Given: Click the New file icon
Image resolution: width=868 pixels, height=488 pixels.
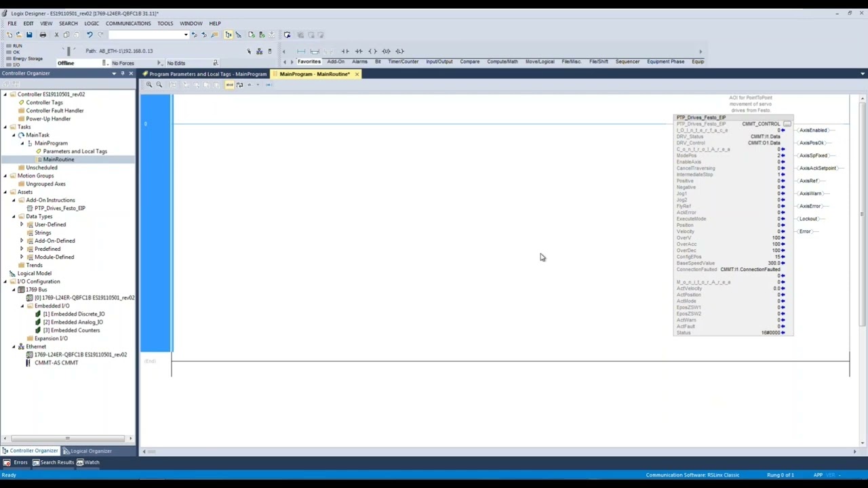Looking at the screenshot, I should point(9,35).
